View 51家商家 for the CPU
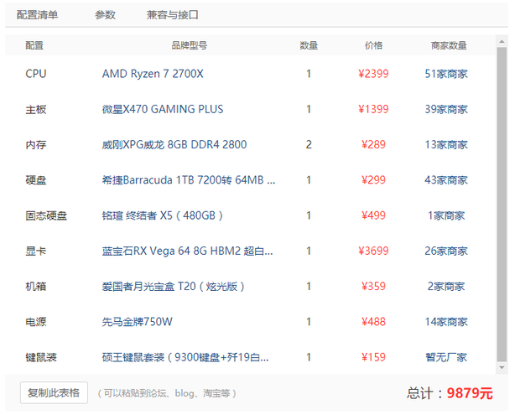 point(446,74)
